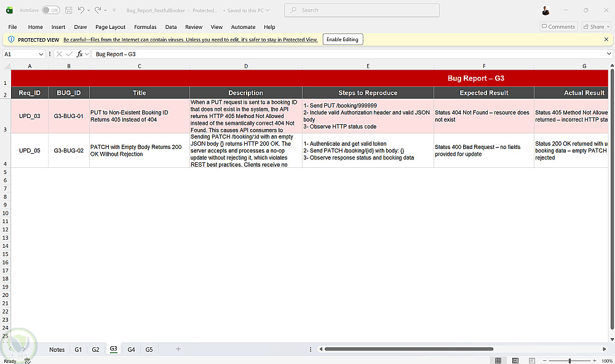Image resolution: width=615 pixels, height=364 pixels.
Task: Click the Protected View shield icon
Action: [x=11, y=39]
